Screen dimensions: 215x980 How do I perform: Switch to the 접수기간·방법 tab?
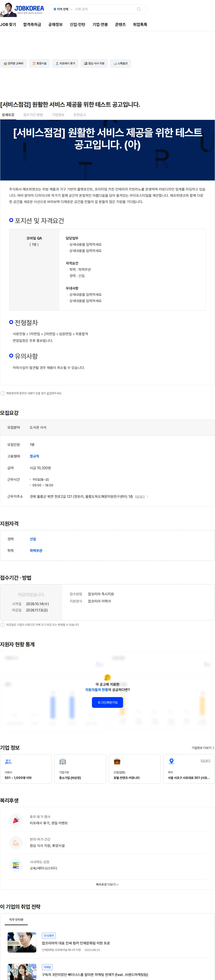tap(33, 115)
